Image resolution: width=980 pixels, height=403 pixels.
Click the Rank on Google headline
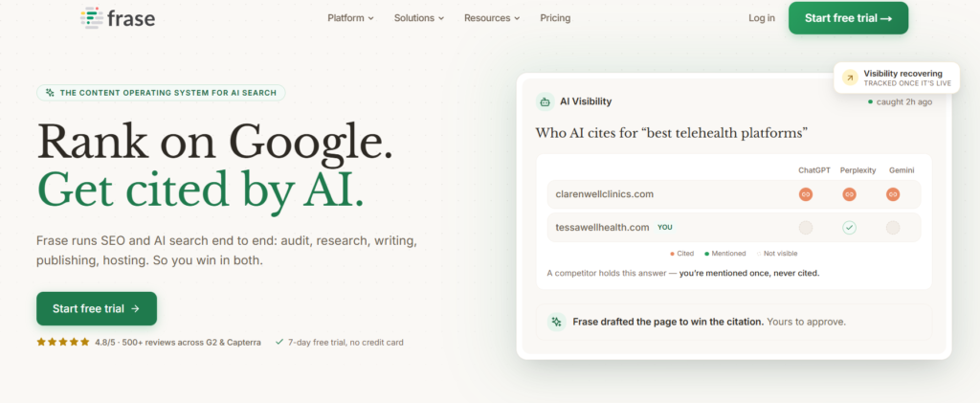pyautogui.click(x=215, y=142)
